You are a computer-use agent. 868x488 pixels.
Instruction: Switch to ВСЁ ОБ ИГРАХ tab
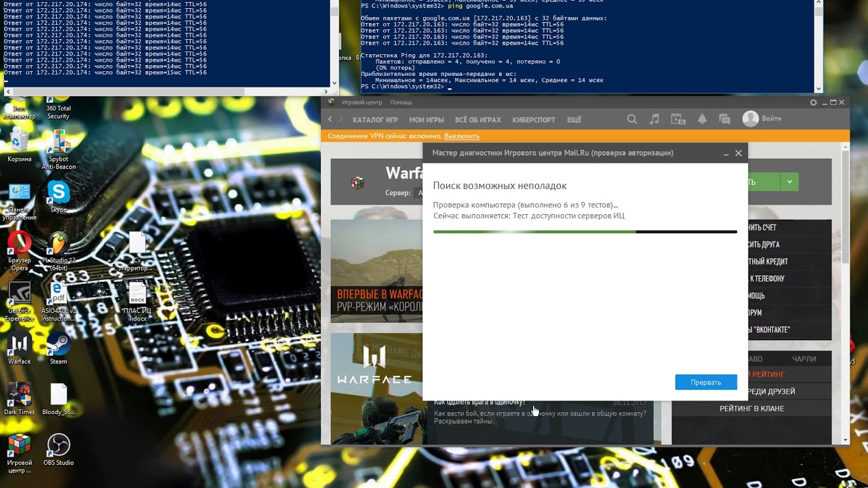click(x=478, y=120)
